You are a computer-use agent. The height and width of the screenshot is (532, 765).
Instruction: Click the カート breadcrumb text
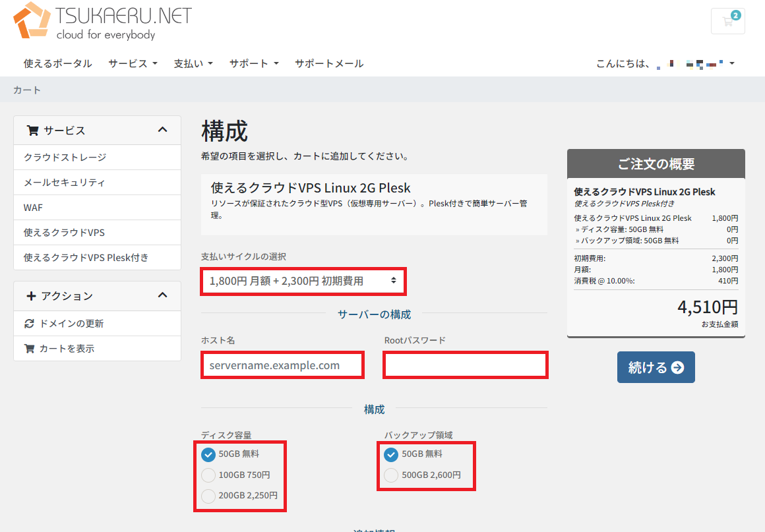[x=27, y=90]
